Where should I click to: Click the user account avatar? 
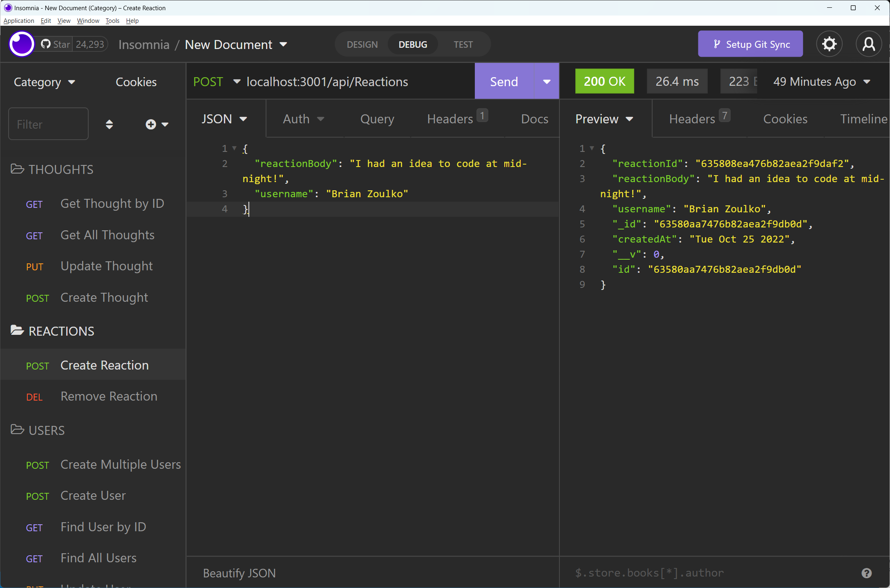pos(869,44)
